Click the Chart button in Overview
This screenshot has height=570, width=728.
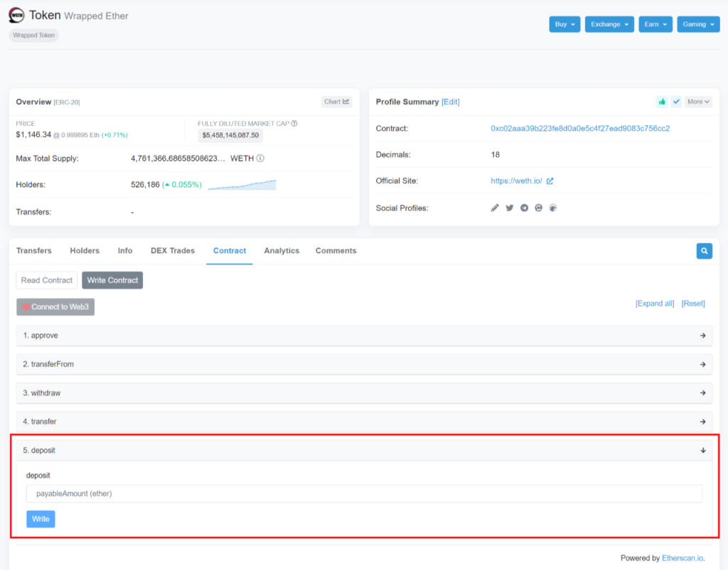click(x=336, y=102)
